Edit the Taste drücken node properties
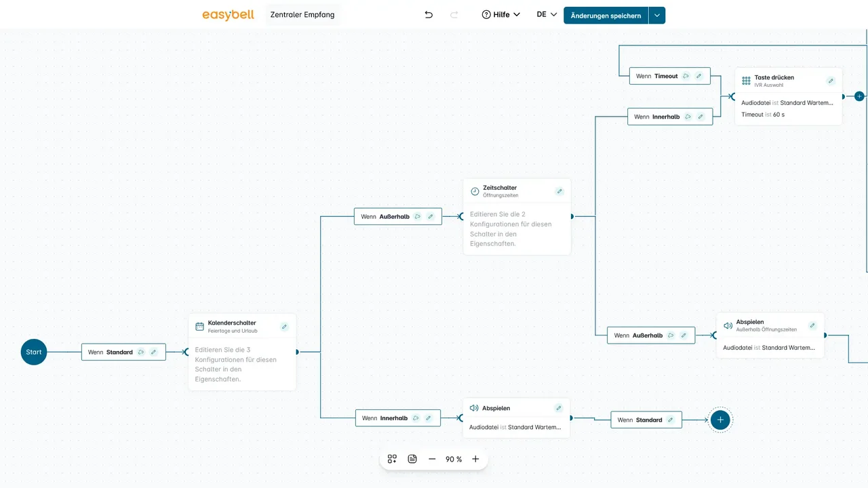The height and width of the screenshot is (488, 868). click(x=831, y=81)
